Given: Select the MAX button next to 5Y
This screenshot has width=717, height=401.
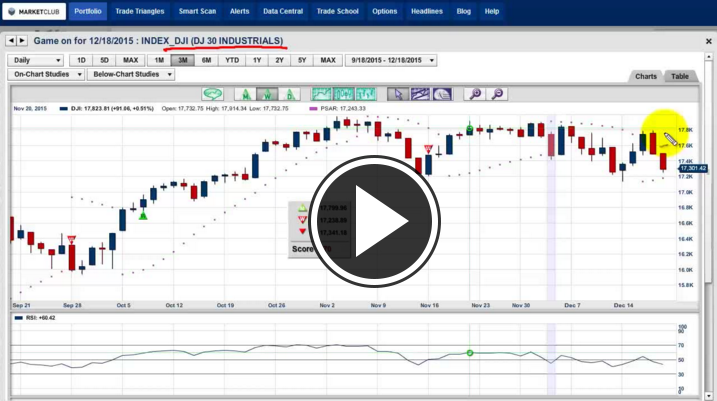Looking at the screenshot, I should point(328,60).
